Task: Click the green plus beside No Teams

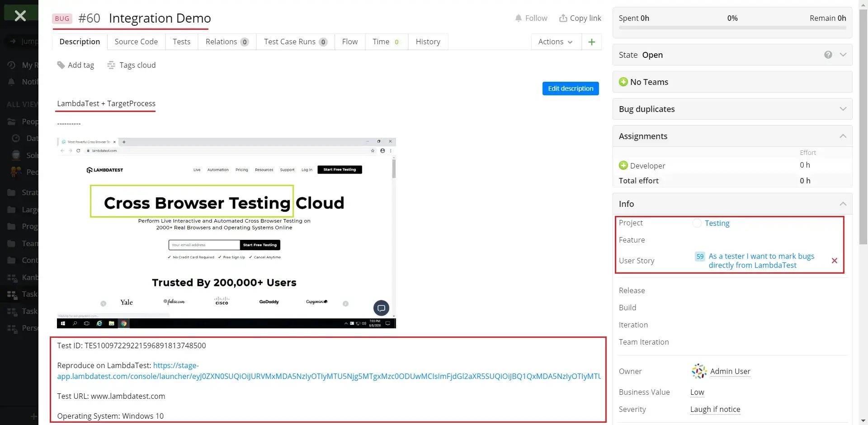Action: point(623,82)
